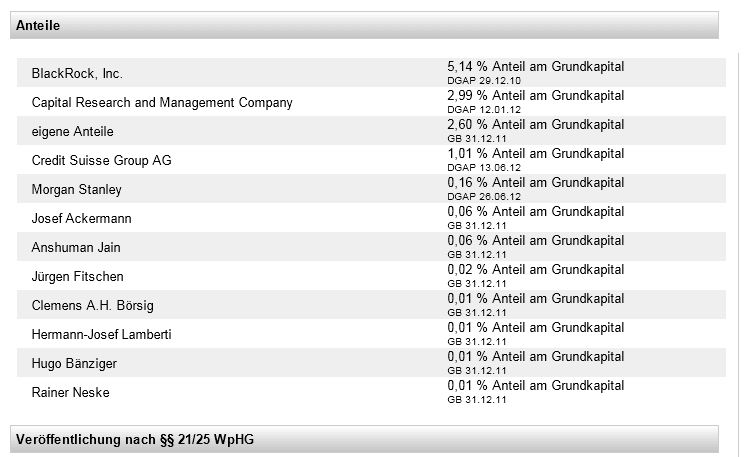750x457 pixels.
Task: Click the Anshuman Jain name
Action: pyautogui.click(x=76, y=247)
